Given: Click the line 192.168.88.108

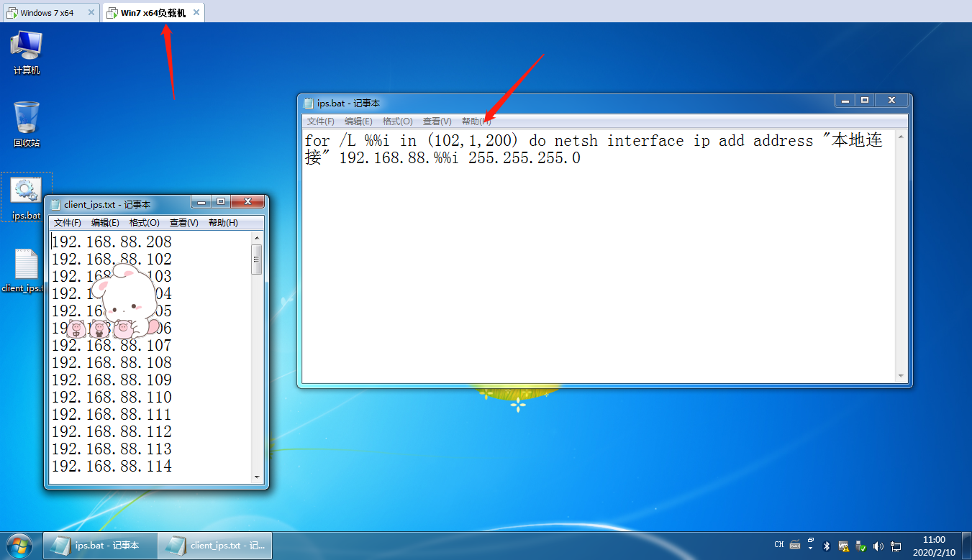Looking at the screenshot, I should 112,363.
